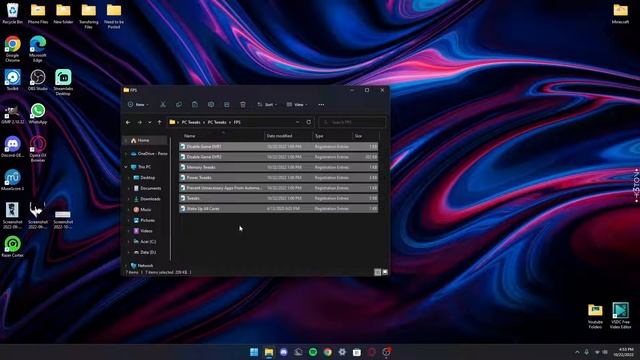The image size is (640, 360).
Task: Select Phone Files desktop folder
Action: 38,13
